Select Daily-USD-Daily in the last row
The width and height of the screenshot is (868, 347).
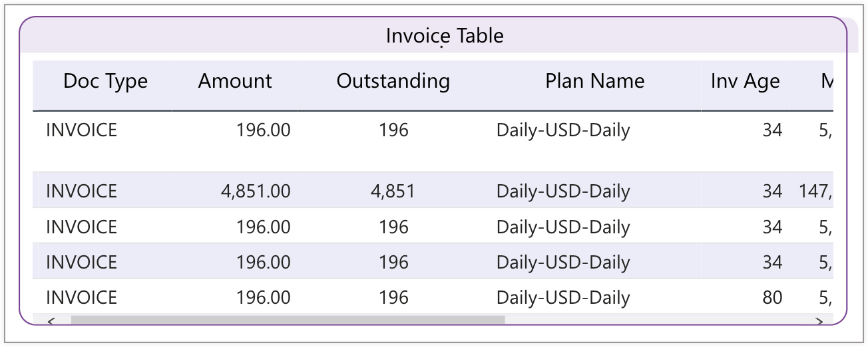563,297
